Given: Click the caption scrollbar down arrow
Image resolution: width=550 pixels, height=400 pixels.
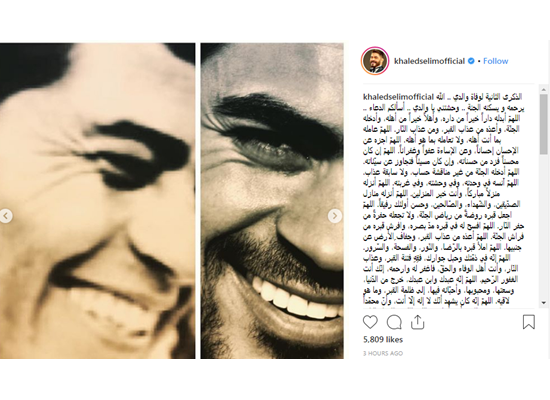Looking at the screenshot, I should (x=544, y=302).
